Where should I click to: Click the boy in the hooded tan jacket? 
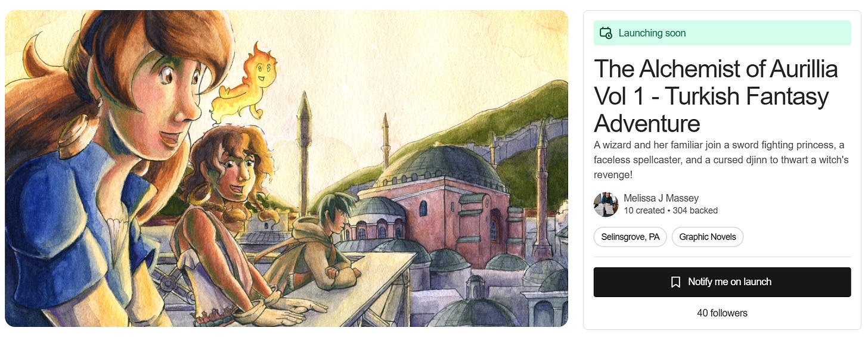pos(316,244)
